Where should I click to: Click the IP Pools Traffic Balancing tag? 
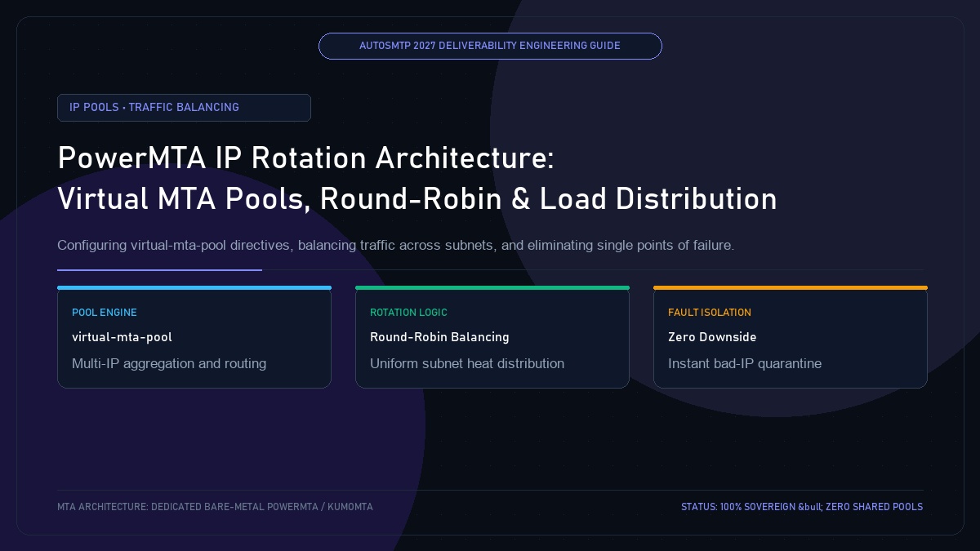click(184, 108)
